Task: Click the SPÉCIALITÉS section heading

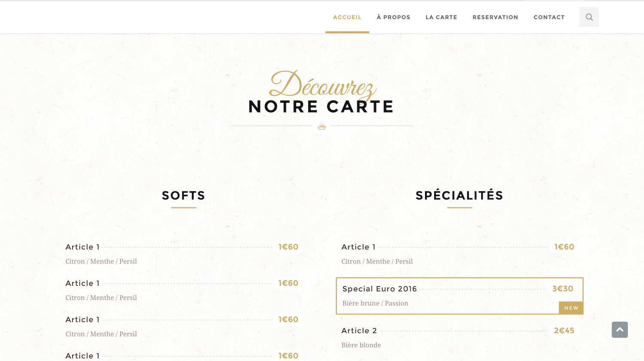Action: point(459,196)
